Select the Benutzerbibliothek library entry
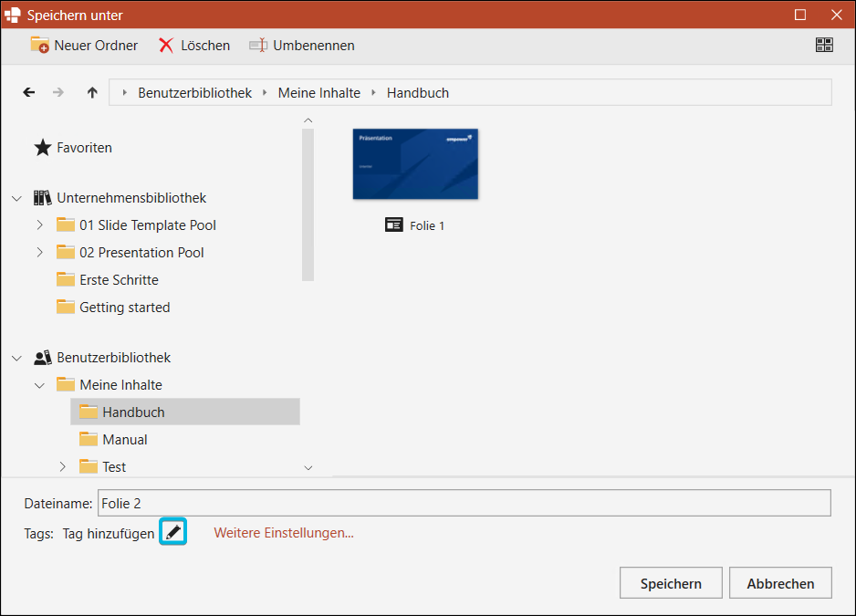 point(102,358)
